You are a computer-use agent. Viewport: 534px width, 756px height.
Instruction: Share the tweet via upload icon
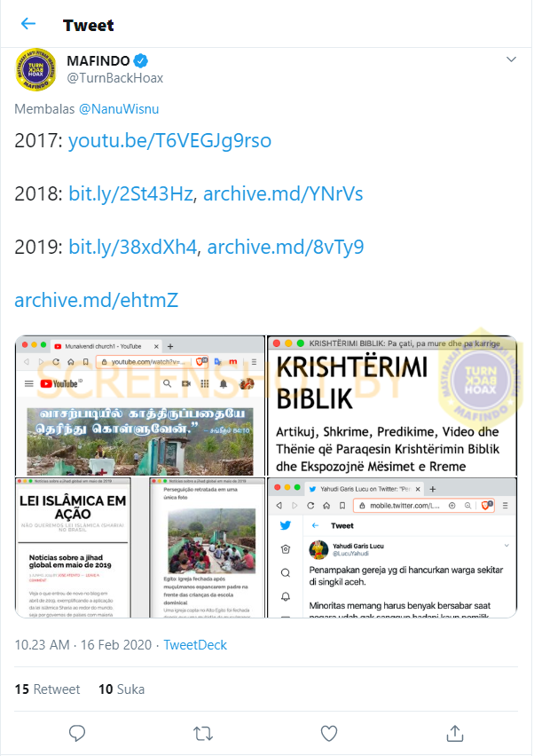click(455, 733)
